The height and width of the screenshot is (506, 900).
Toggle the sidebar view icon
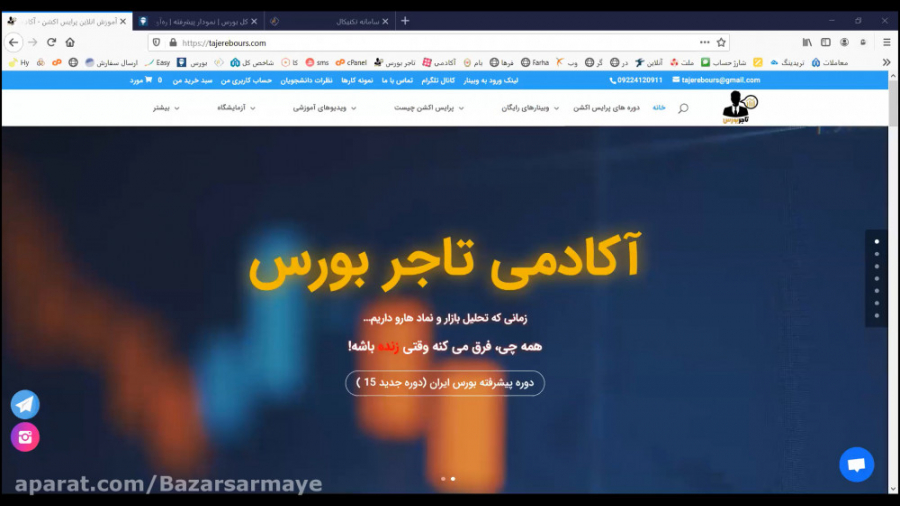point(825,42)
